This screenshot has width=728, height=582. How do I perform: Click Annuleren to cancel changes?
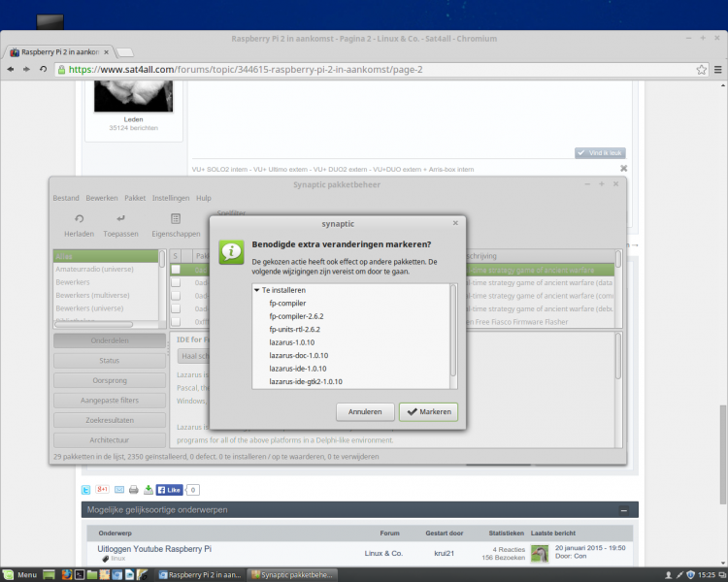tap(365, 411)
